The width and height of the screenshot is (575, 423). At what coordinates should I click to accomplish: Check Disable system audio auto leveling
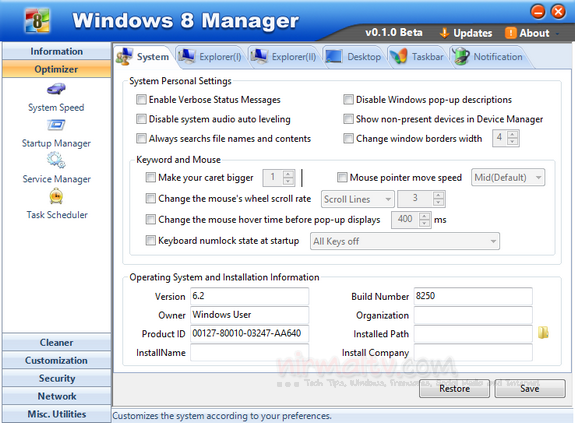(x=141, y=119)
